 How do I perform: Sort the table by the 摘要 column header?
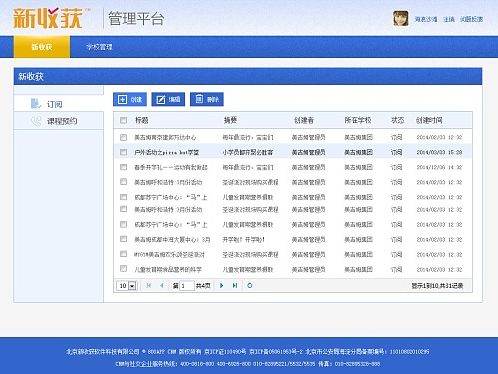[230, 120]
